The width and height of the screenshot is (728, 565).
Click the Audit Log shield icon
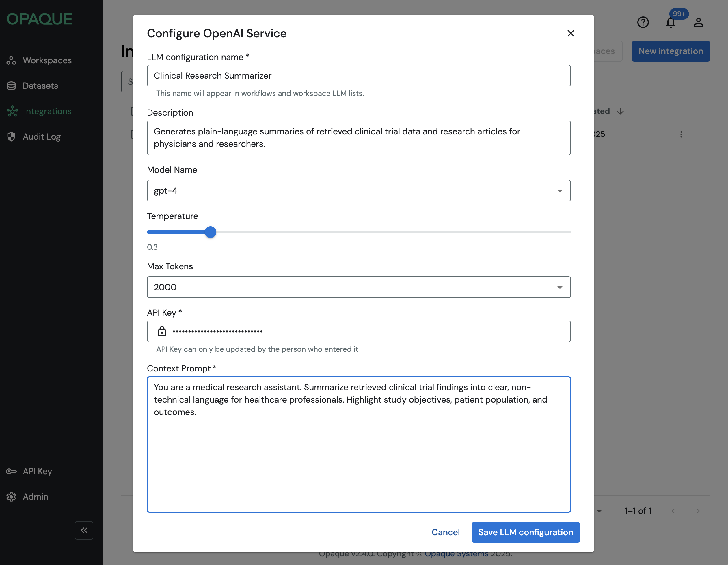click(11, 137)
